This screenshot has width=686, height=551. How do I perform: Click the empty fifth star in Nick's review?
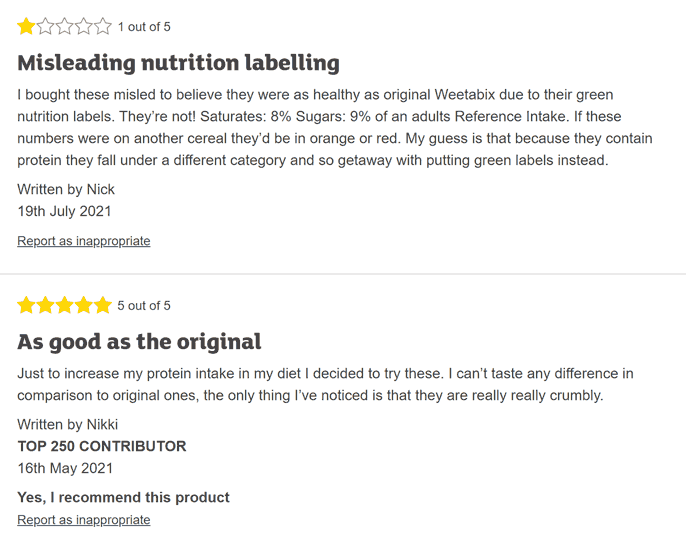click(x=103, y=26)
